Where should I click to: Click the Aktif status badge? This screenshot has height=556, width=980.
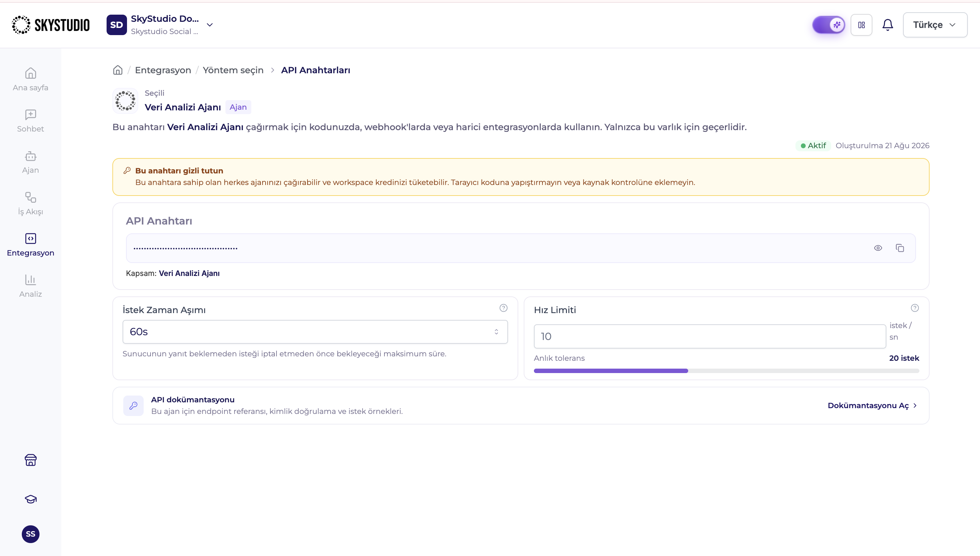(813, 145)
